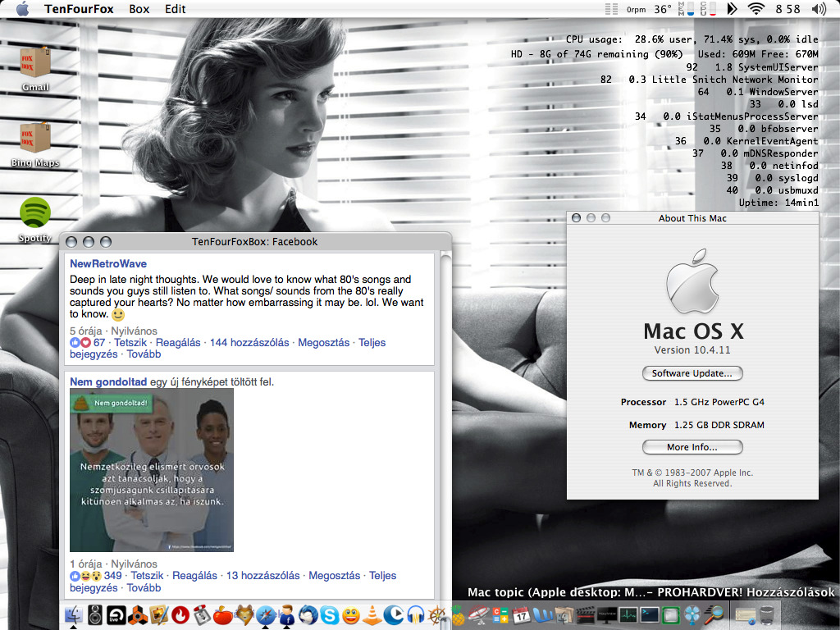Open the 13 hozzászólás comments link

[x=263, y=575]
